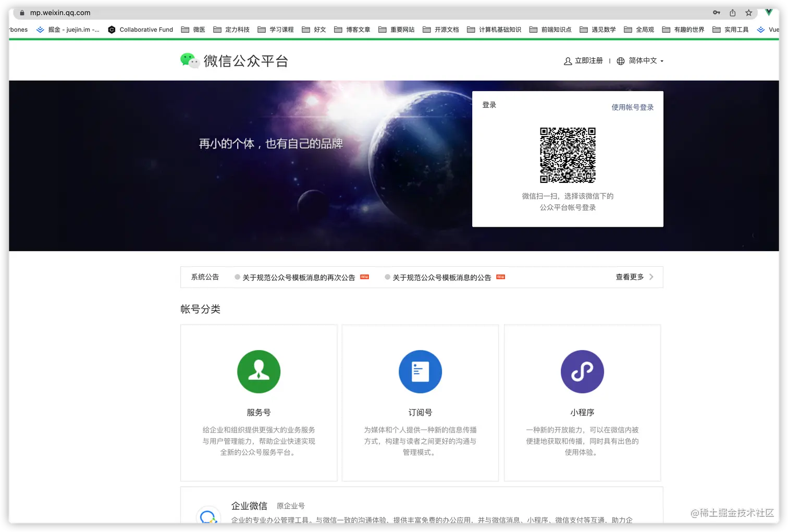788x532 pixels.
Task: Open the 小程序 card title
Action: (582, 412)
